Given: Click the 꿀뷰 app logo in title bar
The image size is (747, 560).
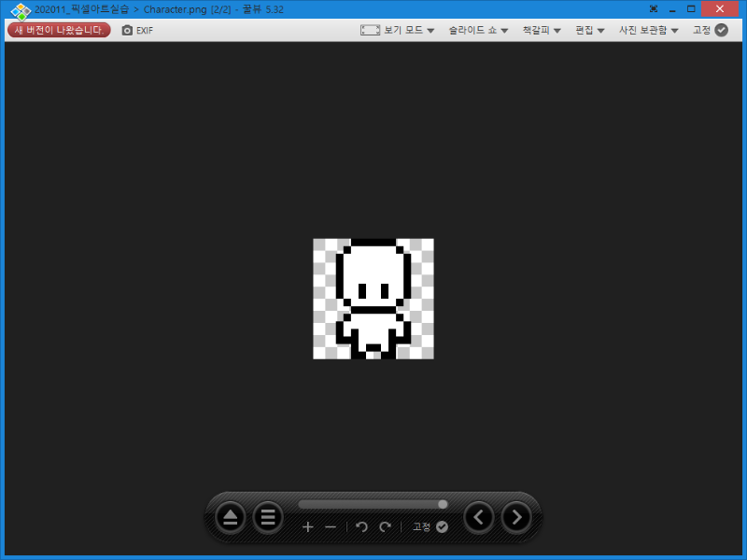Looking at the screenshot, I should pos(21,10).
